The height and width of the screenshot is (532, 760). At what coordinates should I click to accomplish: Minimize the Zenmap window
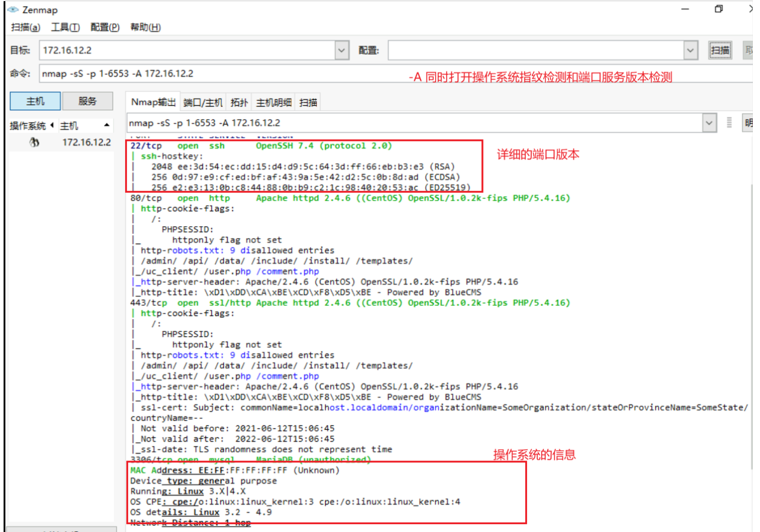click(x=686, y=9)
